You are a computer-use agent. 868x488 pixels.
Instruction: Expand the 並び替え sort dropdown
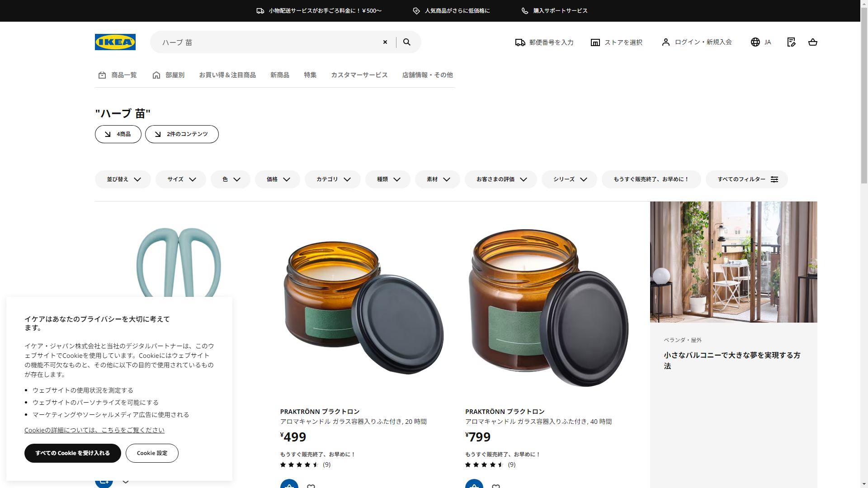point(123,179)
